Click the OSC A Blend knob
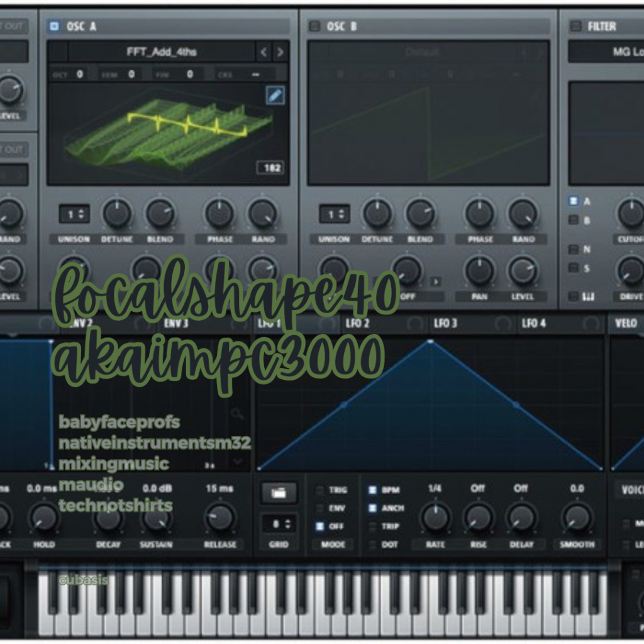 point(160,214)
